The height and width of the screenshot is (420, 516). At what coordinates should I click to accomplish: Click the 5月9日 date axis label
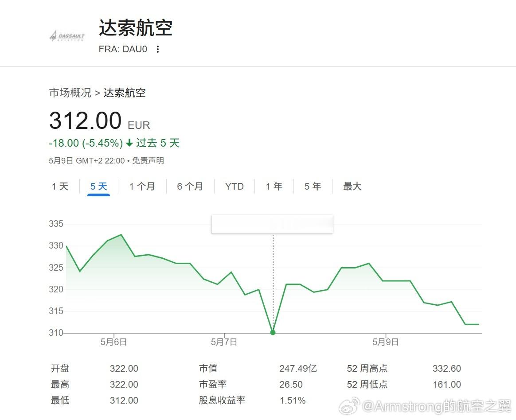pyautogui.click(x=385, y=342)
